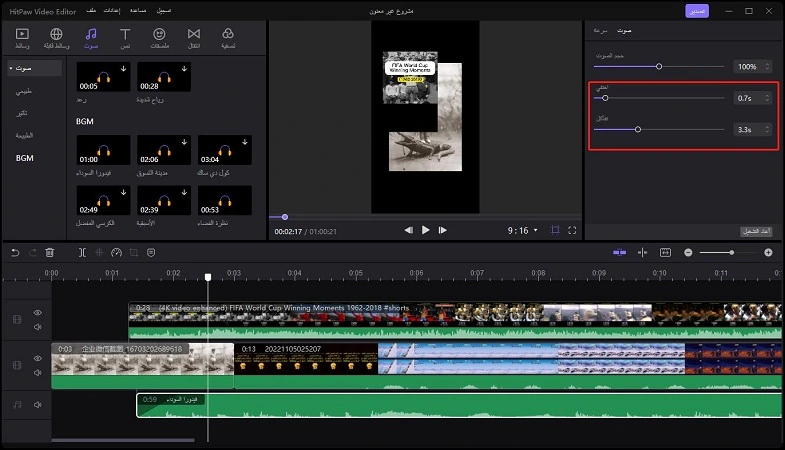This screenshot has width=785, height=450.
Task: Delete selected clip with trash icon
Action: point(50,253)
